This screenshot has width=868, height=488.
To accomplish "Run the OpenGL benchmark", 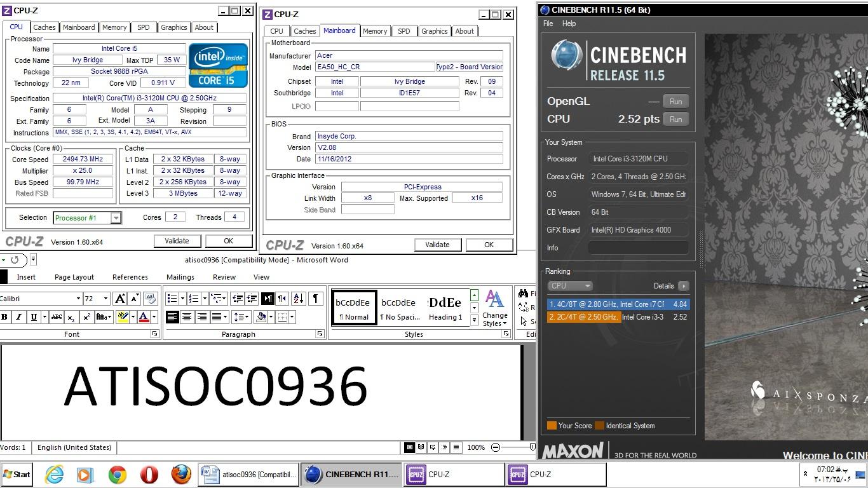I will coord(675,101).
